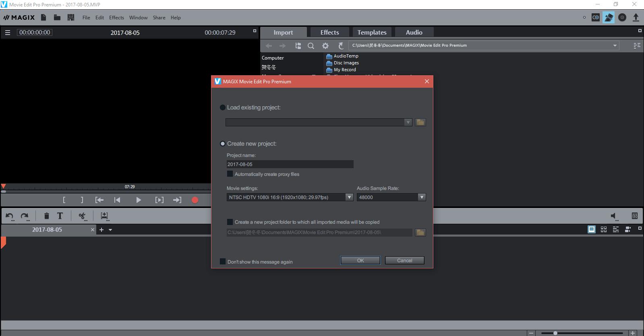This screenshot has width=644, height=336.
Task: Click the Project name input field
Action: (x=290, y=164)
